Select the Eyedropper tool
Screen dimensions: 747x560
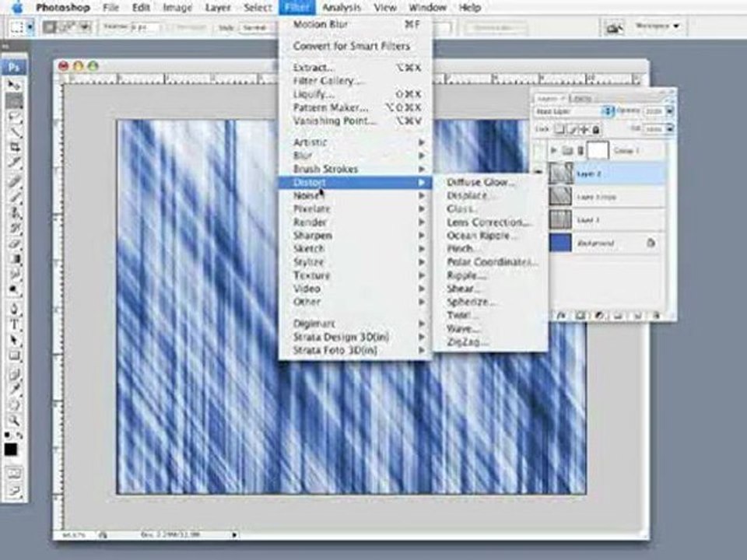click(x=14, y=390)
